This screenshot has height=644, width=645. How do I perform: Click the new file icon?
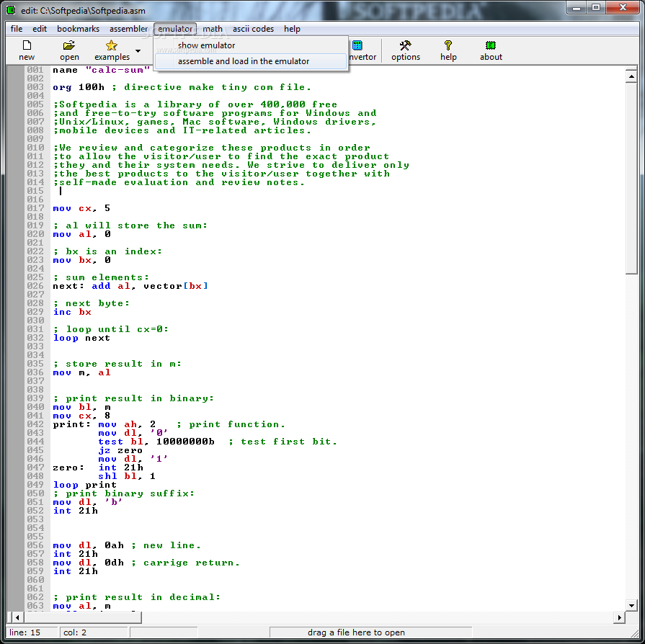27,45
